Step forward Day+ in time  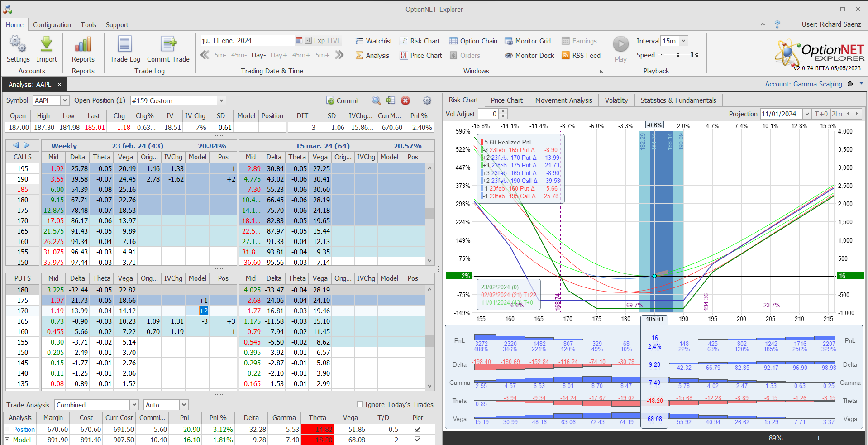coord(278,55)
